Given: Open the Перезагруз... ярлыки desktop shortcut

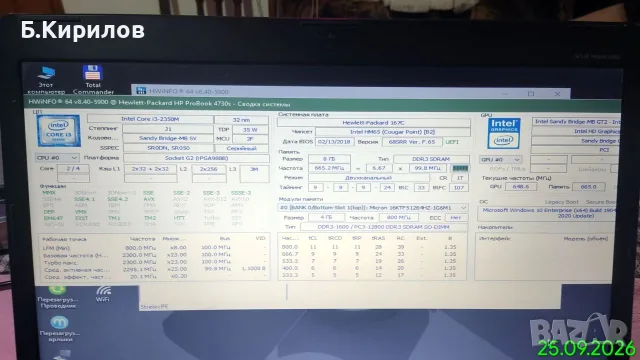Looking at the screenshot, I should [x=60, y=329].
